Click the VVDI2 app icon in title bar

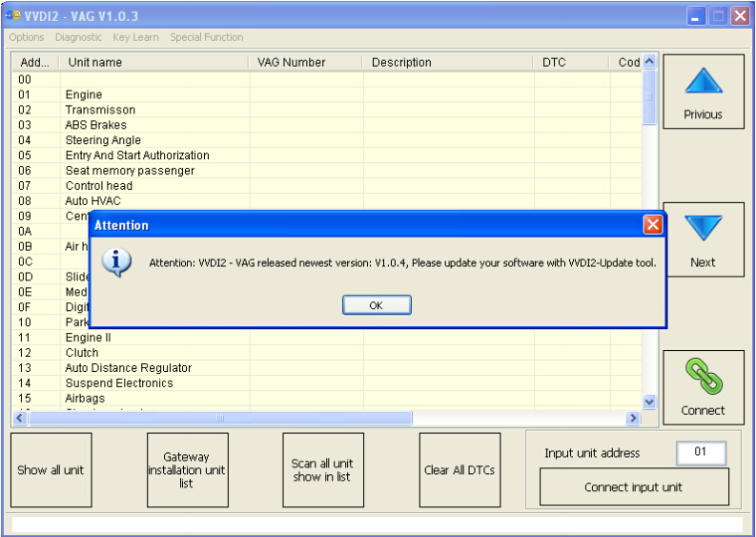point(13,15)
